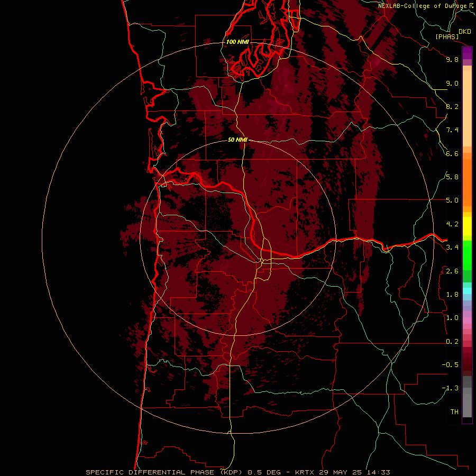Click the 9.8 scale value

point(452,59)
